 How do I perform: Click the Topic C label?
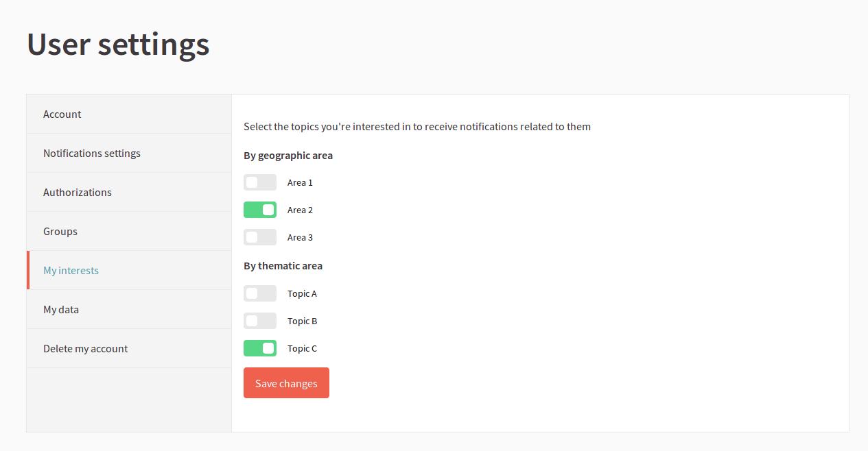point(302,348)
